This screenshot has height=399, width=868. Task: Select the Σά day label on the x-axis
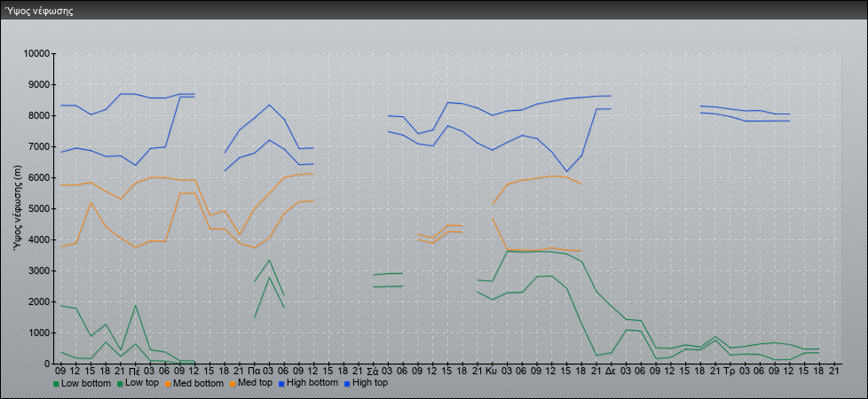tap(373, 371)
